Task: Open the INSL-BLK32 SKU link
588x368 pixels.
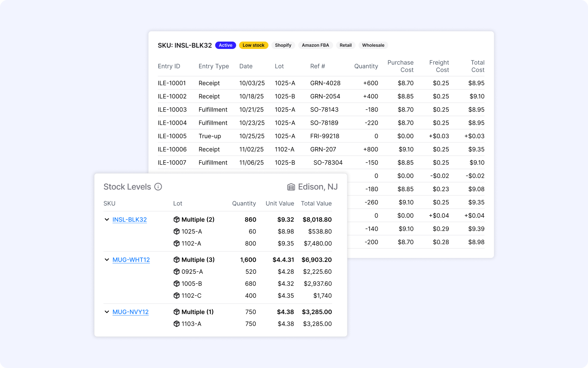Action: (x=129, y=219)
